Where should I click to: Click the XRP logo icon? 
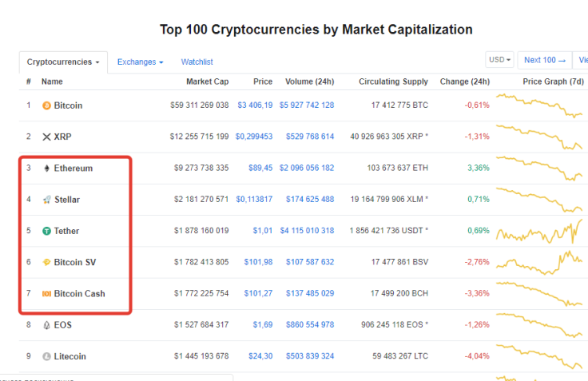click(46, 137)
